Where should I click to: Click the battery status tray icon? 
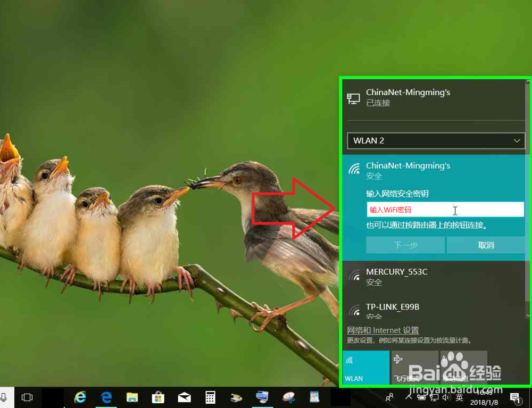[421, 397]
